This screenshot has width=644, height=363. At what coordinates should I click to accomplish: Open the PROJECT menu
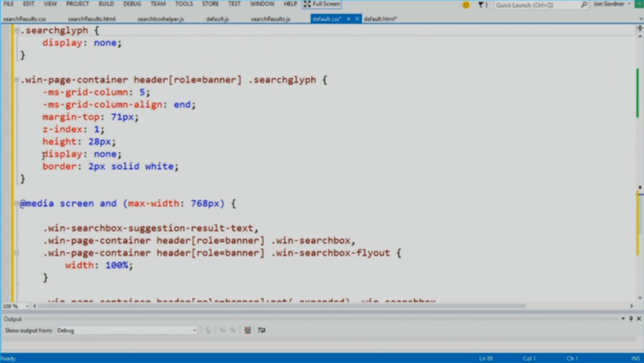coord(77,4)
